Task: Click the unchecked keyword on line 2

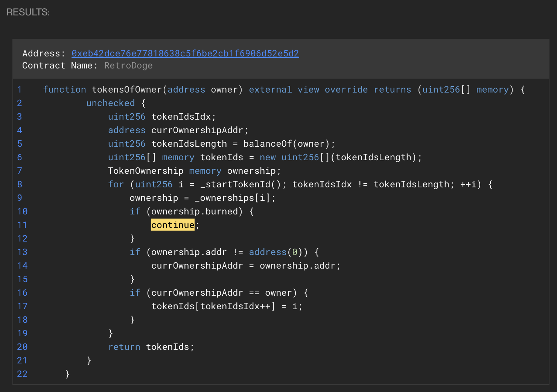Action: point(110,103)
